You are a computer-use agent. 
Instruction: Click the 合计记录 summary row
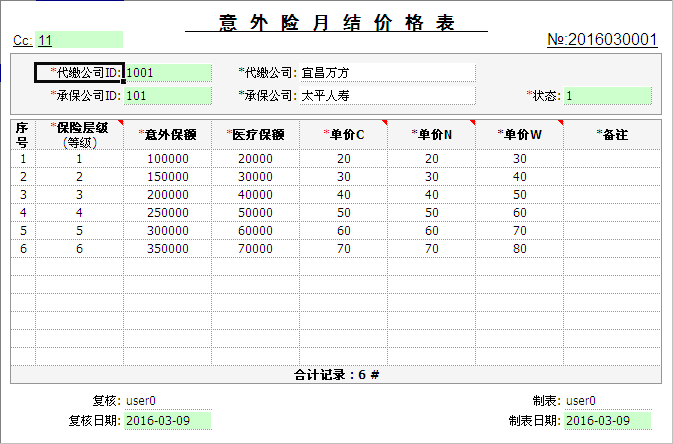point(336,375)
